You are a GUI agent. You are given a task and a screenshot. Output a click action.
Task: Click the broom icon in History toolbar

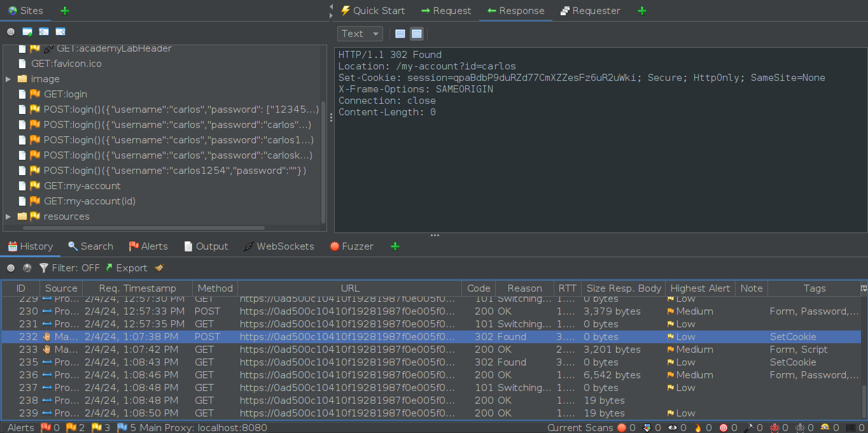(159, 268)
